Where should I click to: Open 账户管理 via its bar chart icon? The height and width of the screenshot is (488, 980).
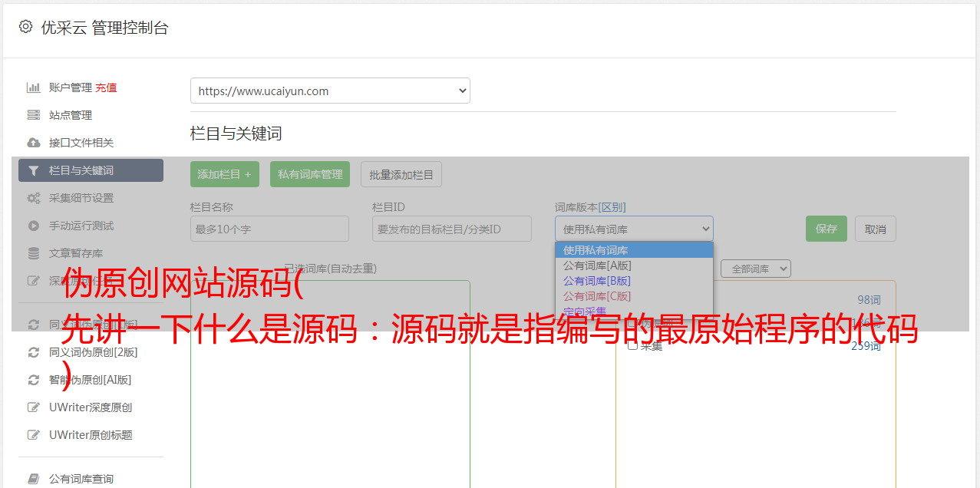pyautogui.click(x=34, y=87)
